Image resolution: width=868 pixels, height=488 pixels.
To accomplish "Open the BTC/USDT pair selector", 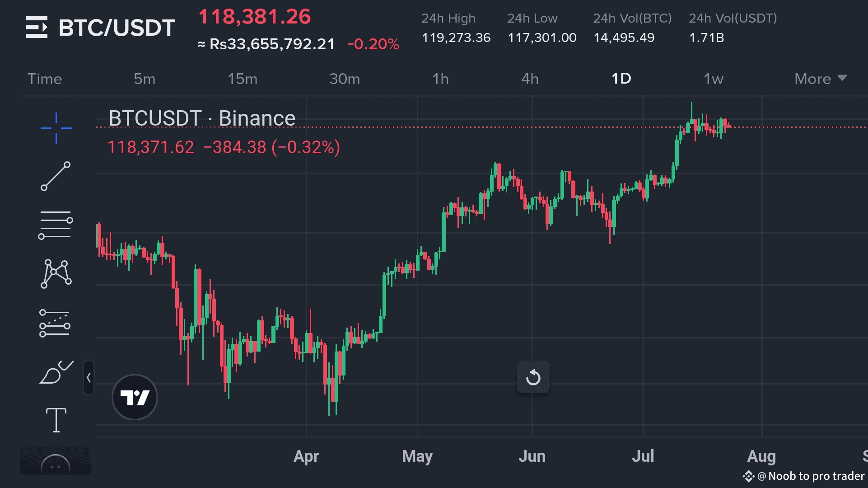I will (117, 28).
